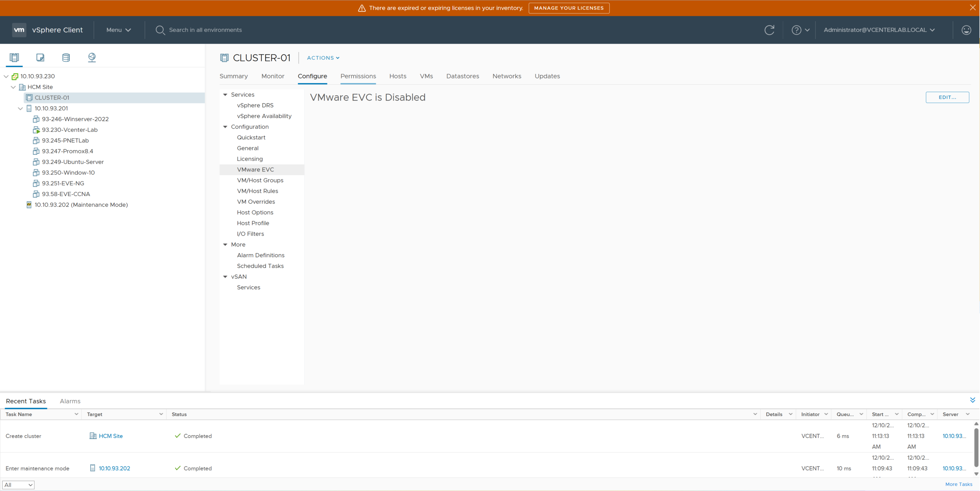Click the refresh icon in top bar
This screenshot has width=980, height=491.
[769, 30]
